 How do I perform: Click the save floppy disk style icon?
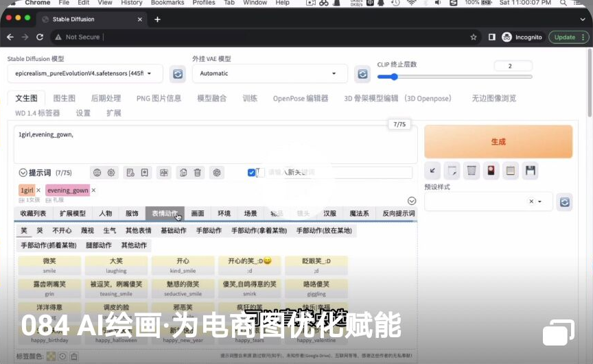[530, 171]
